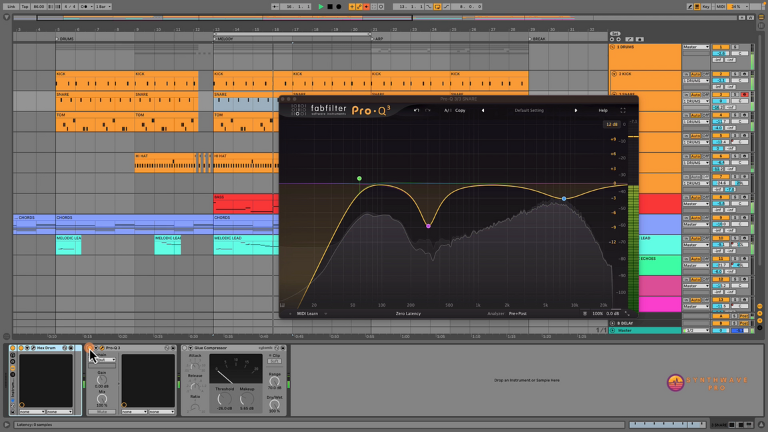Open Analyzer Pre+Post settings

tap(517, 313)
